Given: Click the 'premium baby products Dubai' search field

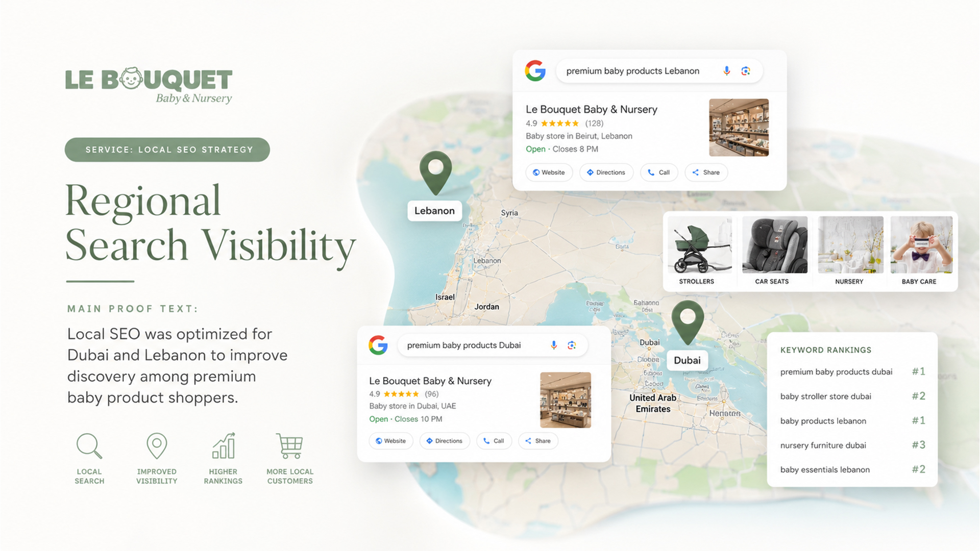Looking at the screenshot, I should 493,345.
